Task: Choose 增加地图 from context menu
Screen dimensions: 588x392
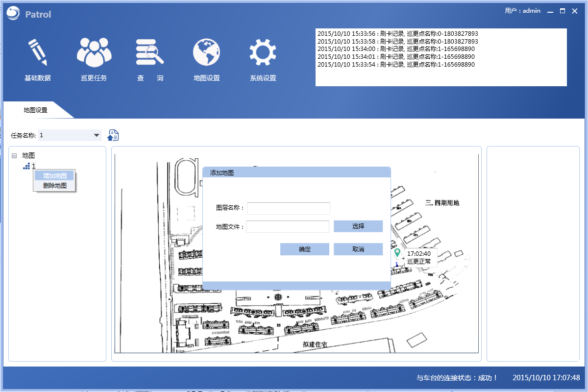Action: 54,175
